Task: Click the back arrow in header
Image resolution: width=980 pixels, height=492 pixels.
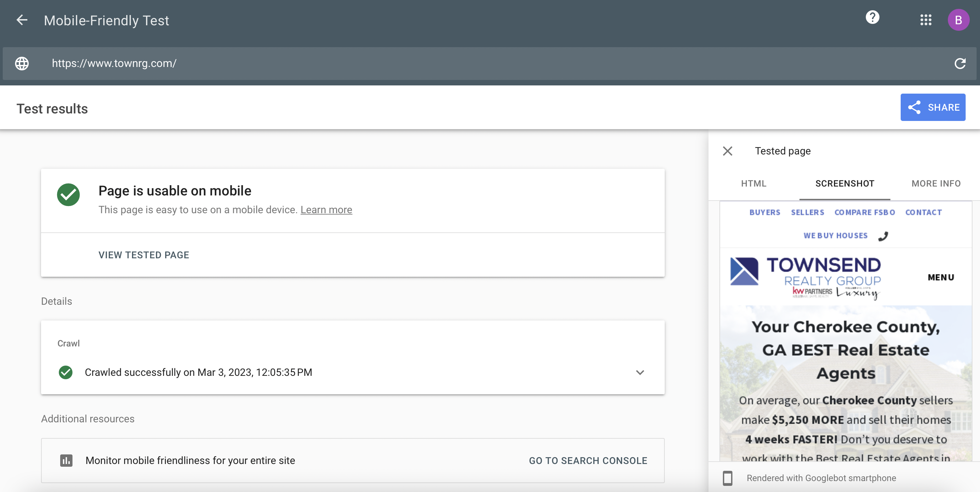Action: (x=22, y=20)
